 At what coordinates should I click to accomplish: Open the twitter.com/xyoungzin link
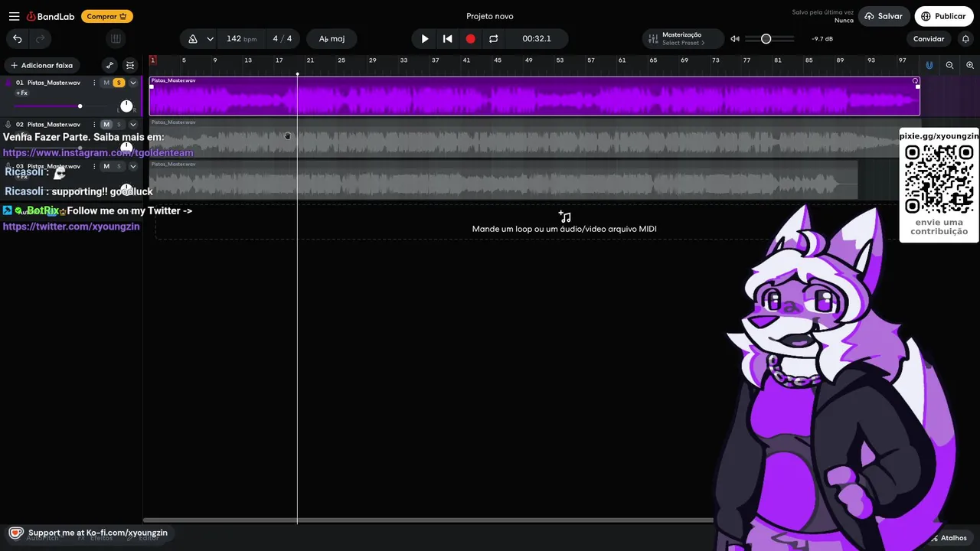[x=71, y=227]
